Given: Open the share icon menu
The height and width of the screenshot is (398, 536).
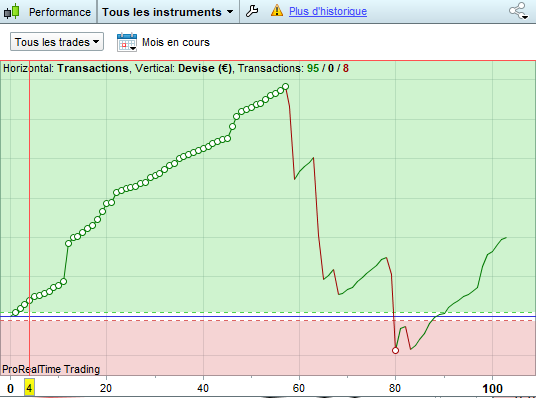Looking at the screenshot, I should 519,11.
